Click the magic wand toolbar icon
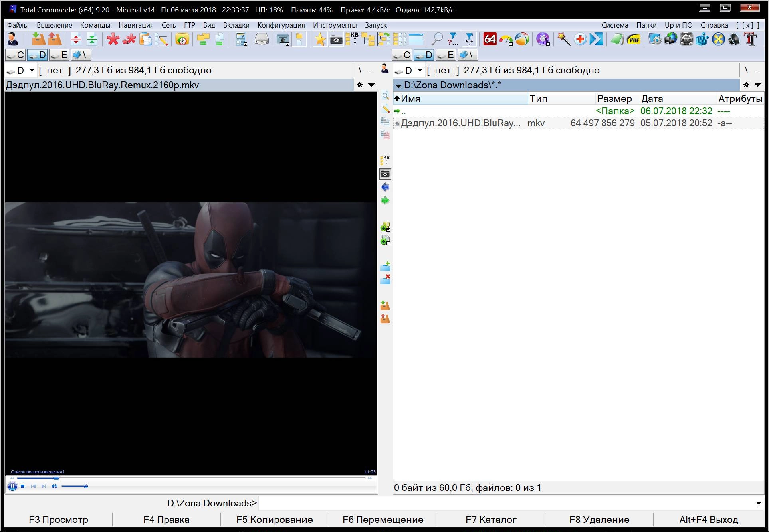This screenshot has height=532, width=769. 563,39
